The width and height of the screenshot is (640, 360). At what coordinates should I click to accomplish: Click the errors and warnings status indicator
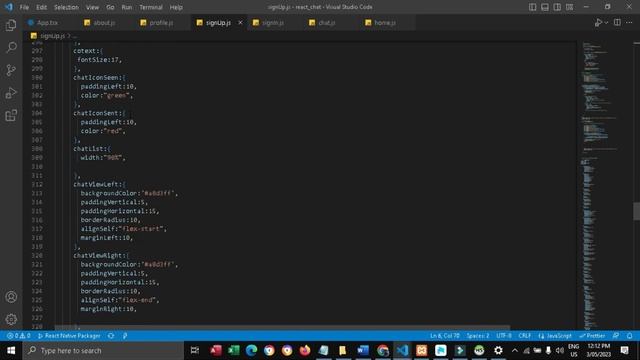click(19, 336)
